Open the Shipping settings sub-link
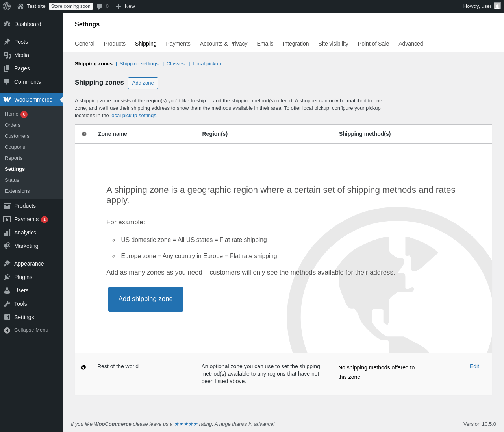 (139, 64)
